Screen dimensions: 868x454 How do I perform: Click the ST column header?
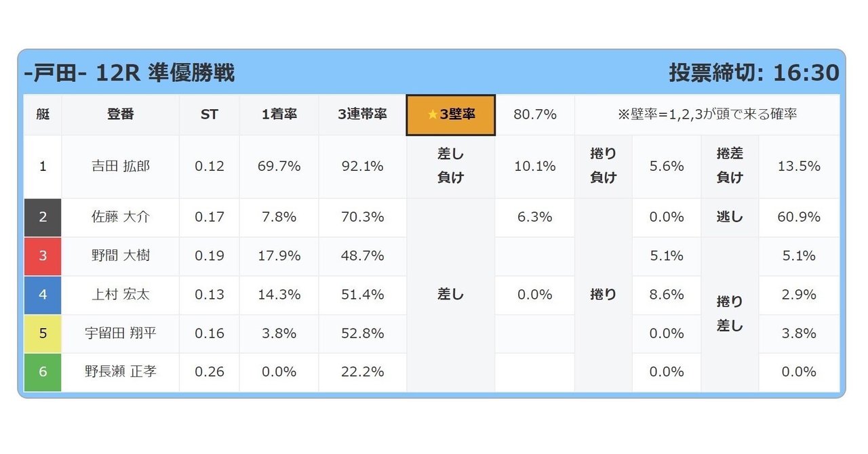210,115
